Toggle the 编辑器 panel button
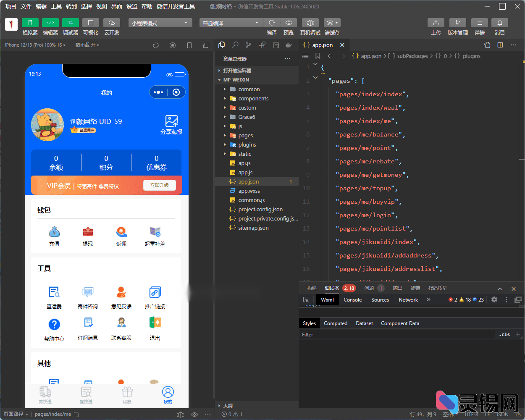This screenshot has width=525, height=420. 50,23
